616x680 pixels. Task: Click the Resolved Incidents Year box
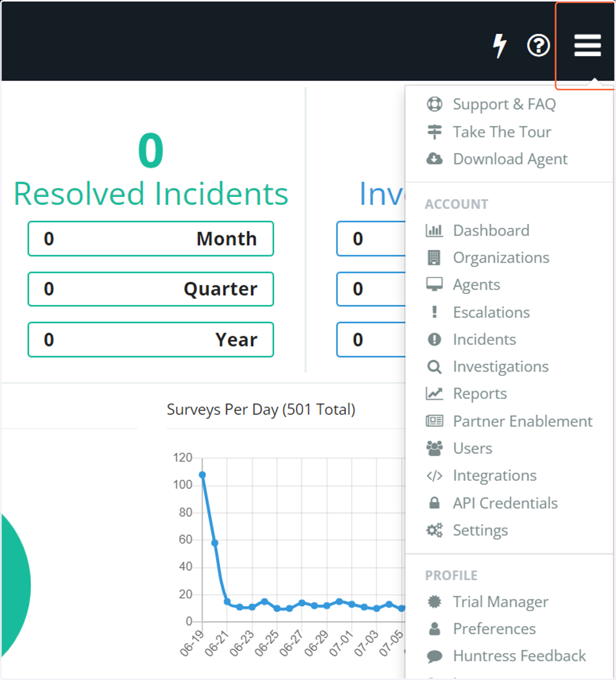click(x=151, y=339)
